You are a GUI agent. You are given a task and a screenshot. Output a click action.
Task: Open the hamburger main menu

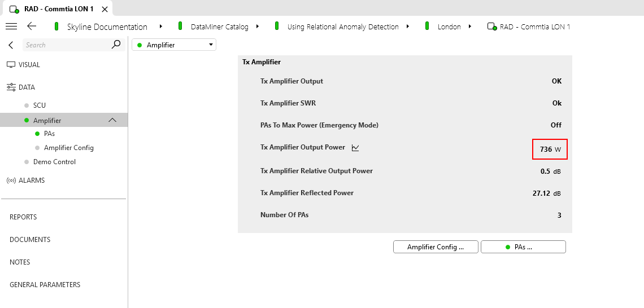pos(11,27)
